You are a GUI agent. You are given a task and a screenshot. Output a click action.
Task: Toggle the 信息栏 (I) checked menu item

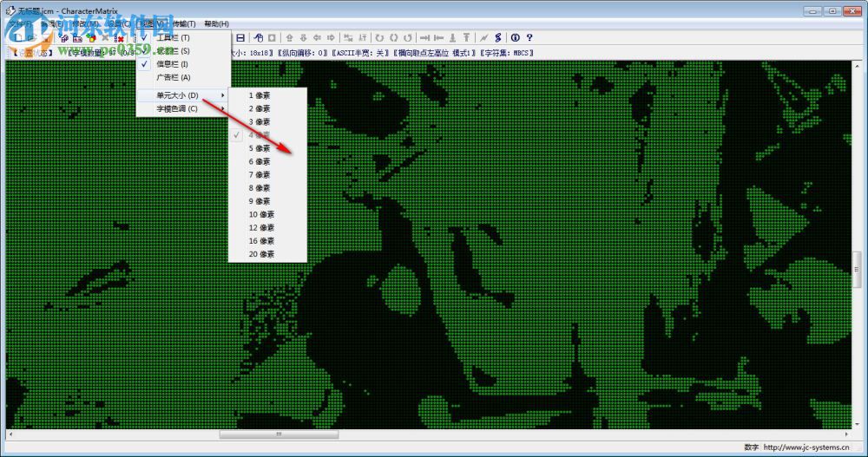coord(173,64)
